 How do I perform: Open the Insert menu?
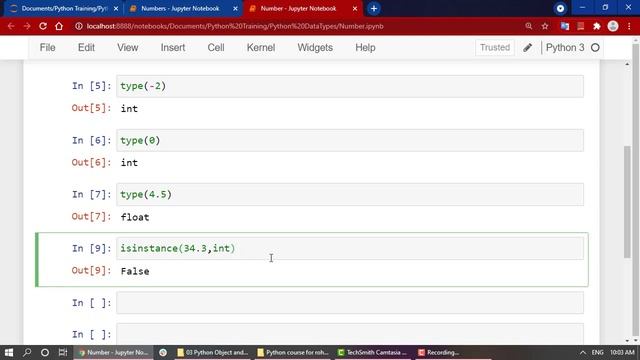[173, 48]
